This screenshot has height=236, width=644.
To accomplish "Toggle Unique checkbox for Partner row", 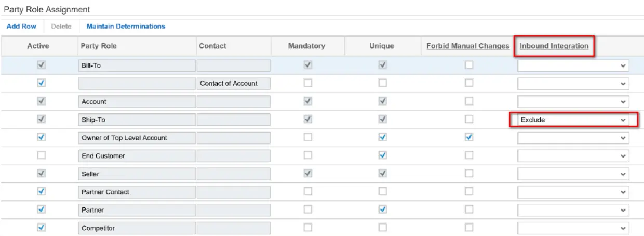I will click(x=382, y=209).
